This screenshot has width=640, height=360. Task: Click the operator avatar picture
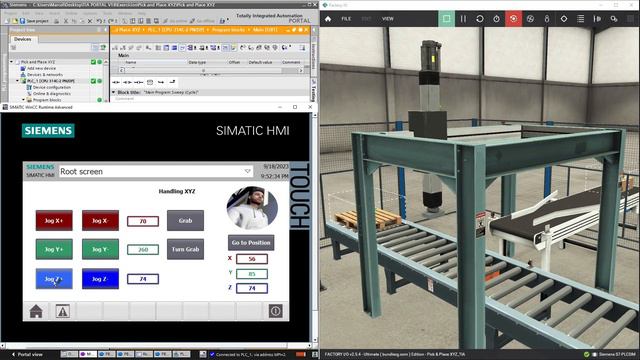pyautogui.click(x=252, y=208)
